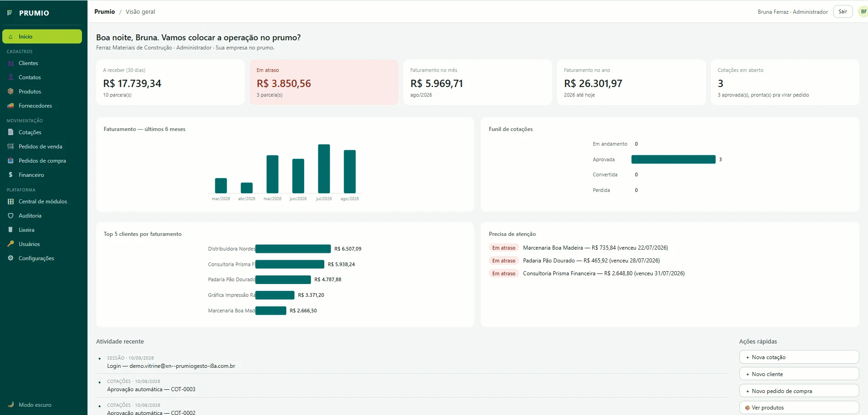Screen dimensions: 868x415
Task: Click the Sair logout button
Action: (x=843, y=12)
